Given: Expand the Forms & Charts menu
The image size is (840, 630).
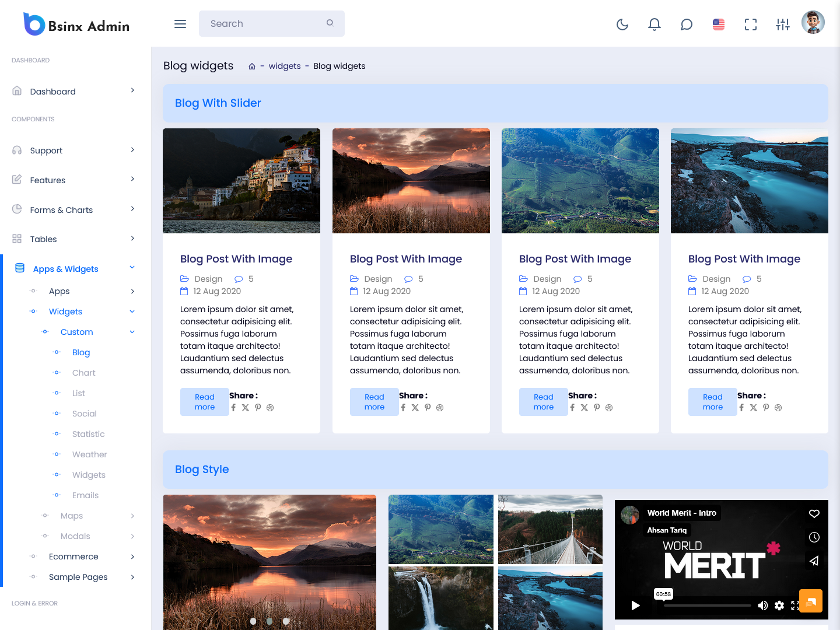Looking at the screenshot, I should 73,210.
